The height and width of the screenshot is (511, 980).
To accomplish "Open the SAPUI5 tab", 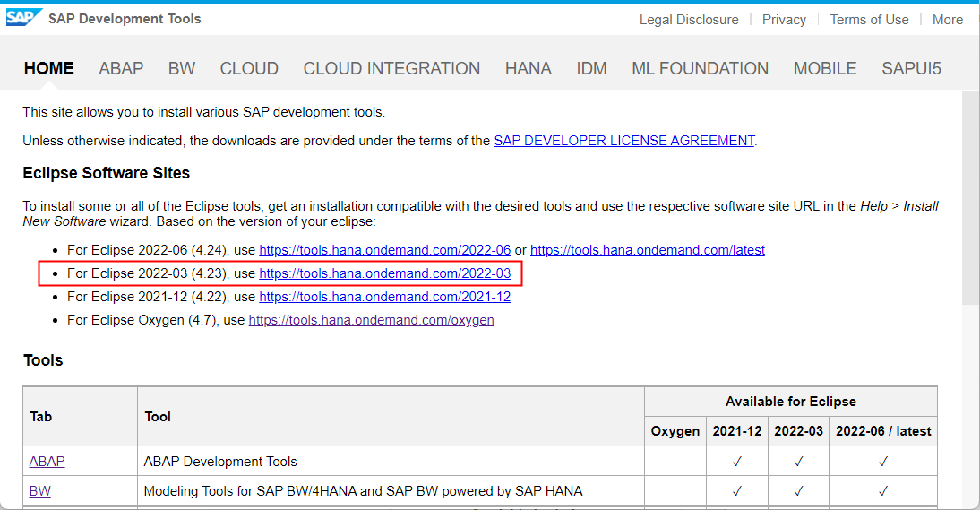I will tap(911, 68).
